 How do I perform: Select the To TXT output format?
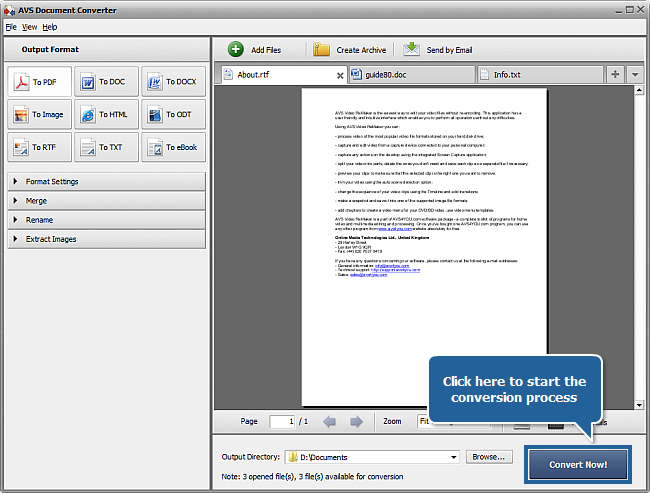coord(106,147)
